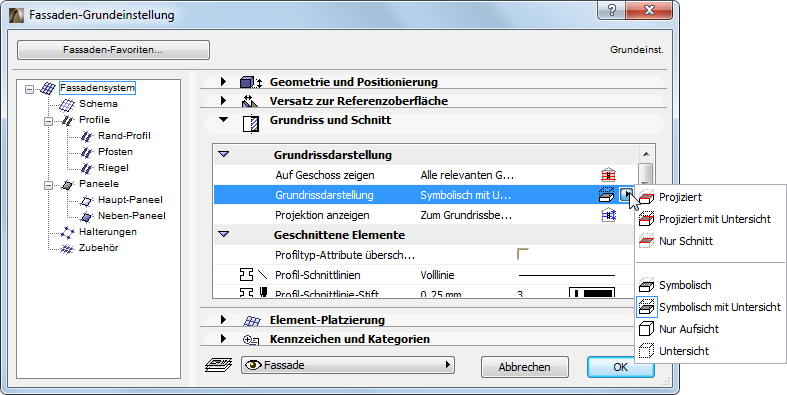
Task: Click the Rand-Profil icon
Action: (x=87, y=136)
